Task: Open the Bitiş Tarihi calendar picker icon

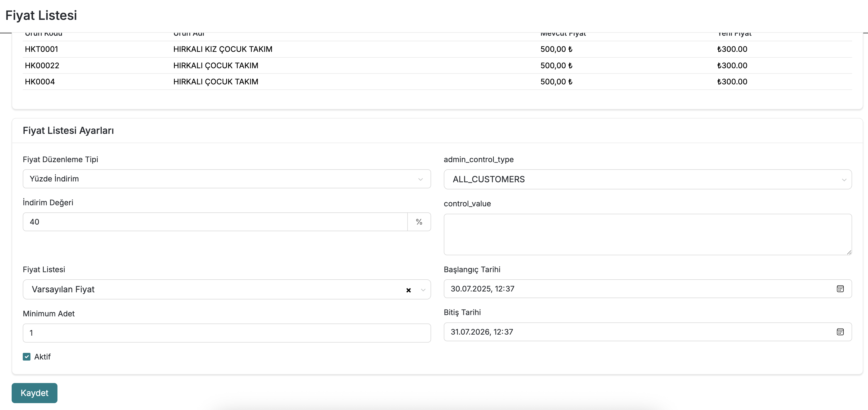Action: coord(840,332)
